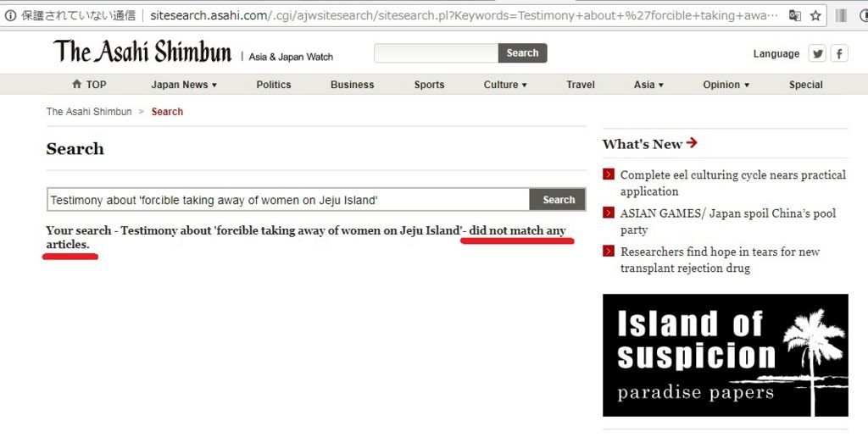868x437 pixels.
Task: Click the site info icon in address bar
Action: click(10, 15)
